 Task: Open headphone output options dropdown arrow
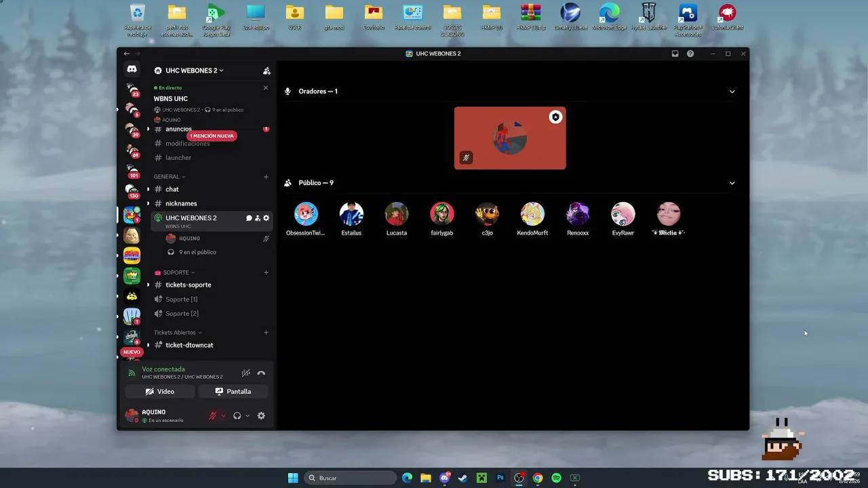[248, 415]
